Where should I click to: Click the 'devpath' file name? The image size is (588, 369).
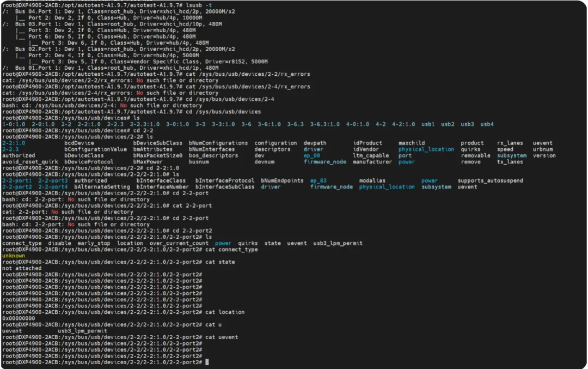coord(315,143)
